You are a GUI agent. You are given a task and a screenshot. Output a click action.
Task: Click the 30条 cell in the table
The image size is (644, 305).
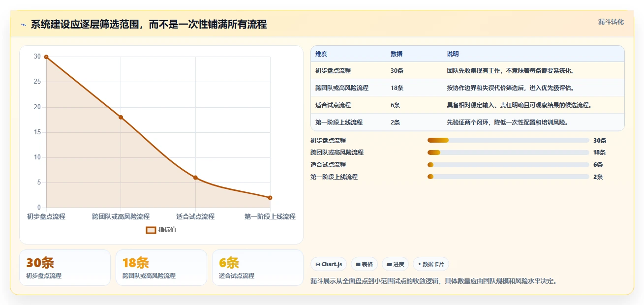click(x=397, y=71)
